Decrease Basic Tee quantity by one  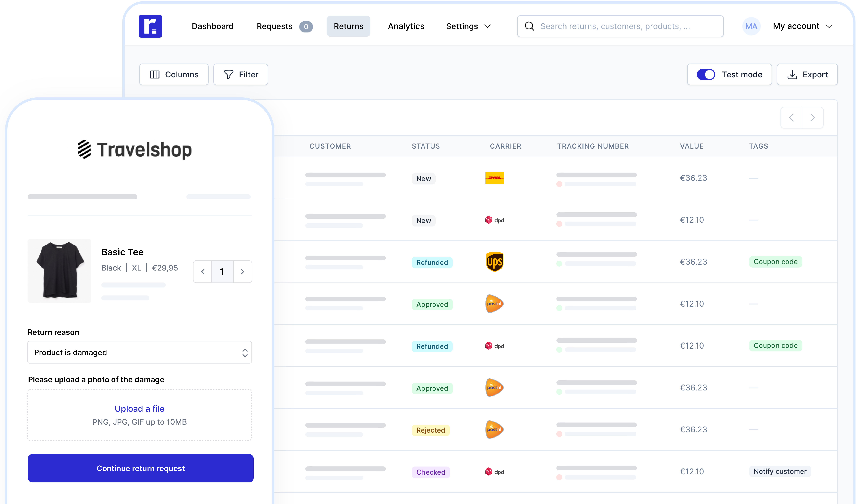pos(203,272)
